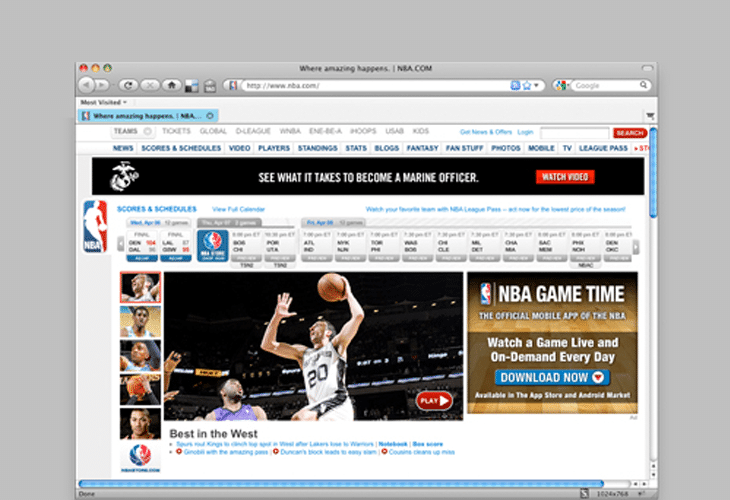Expand the TEAMS dropdown on NBA.com

(132, 131)
